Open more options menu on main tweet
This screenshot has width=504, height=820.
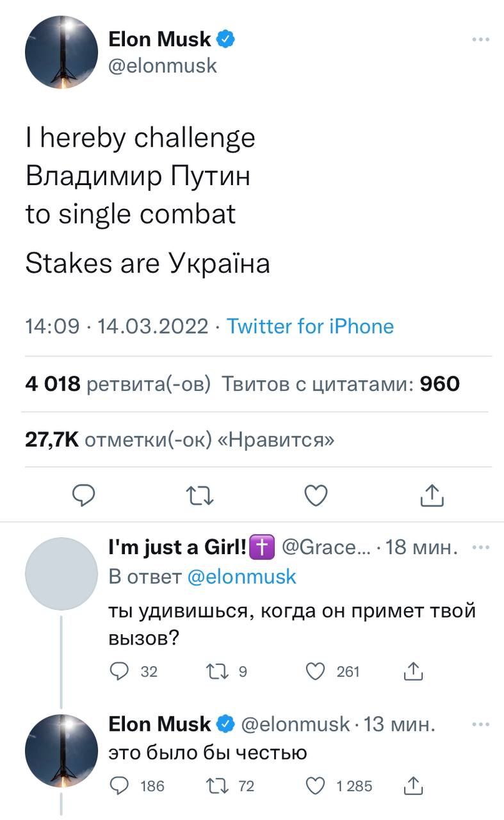(480, 40)
